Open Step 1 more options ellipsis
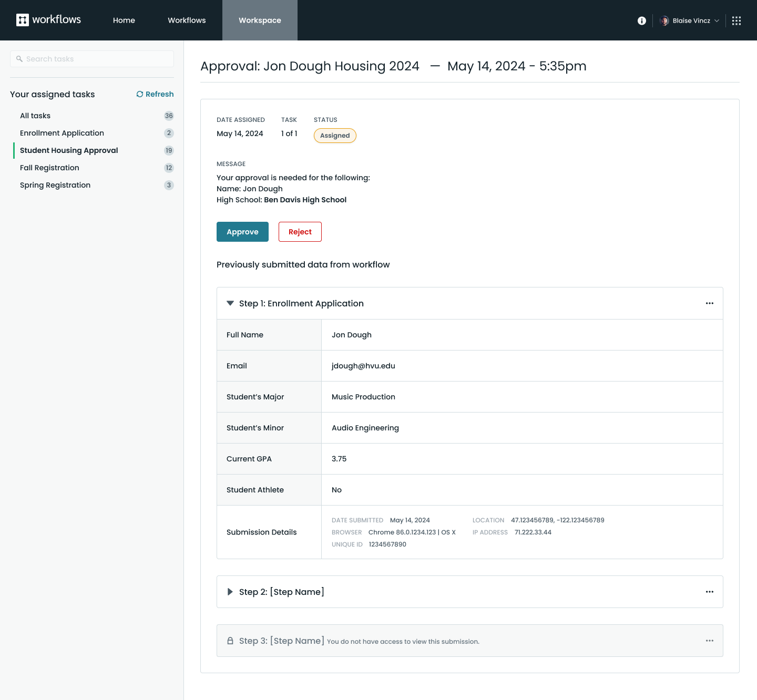Viewport: 757px width, 700px height. pyautogui.click(x=709, y=303)
